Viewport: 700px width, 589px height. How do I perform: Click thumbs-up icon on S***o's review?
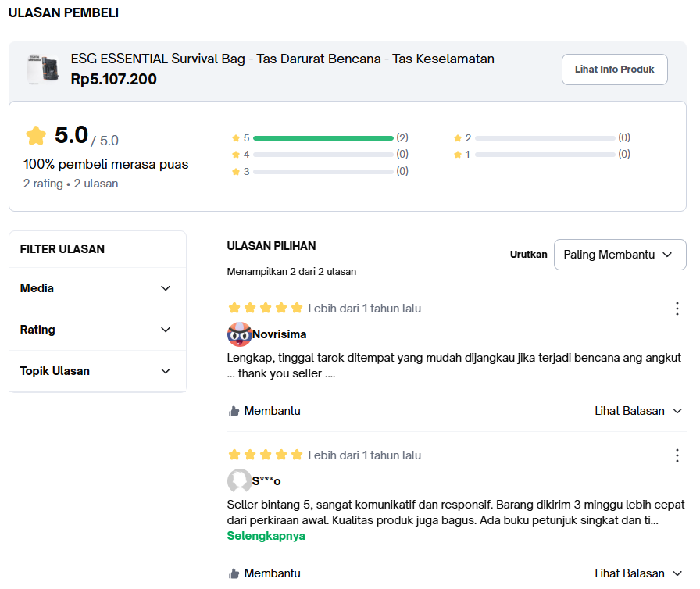pyautogui.click(x=234, y=573)
